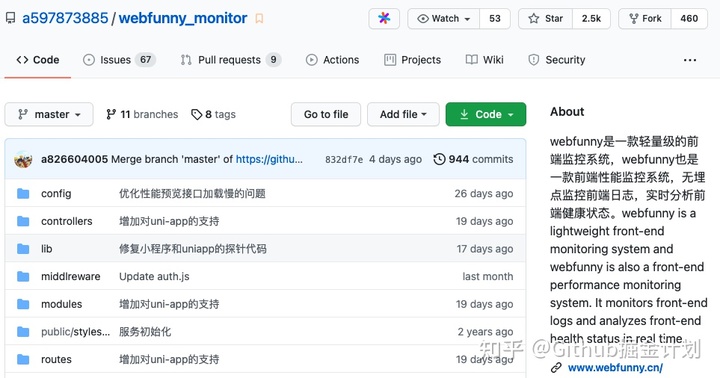Click the repository icon before a597873885
The image size is (720, 378).
coord(10,18)
